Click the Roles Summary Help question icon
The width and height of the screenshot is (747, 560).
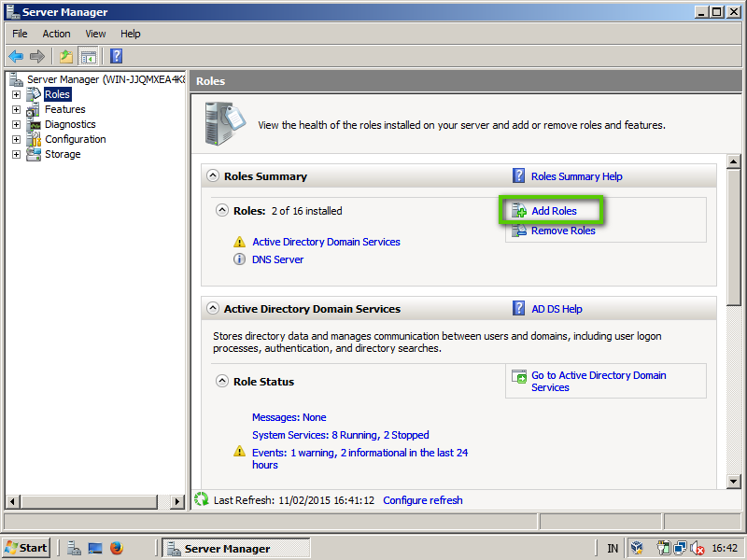[x=519, y=175]
